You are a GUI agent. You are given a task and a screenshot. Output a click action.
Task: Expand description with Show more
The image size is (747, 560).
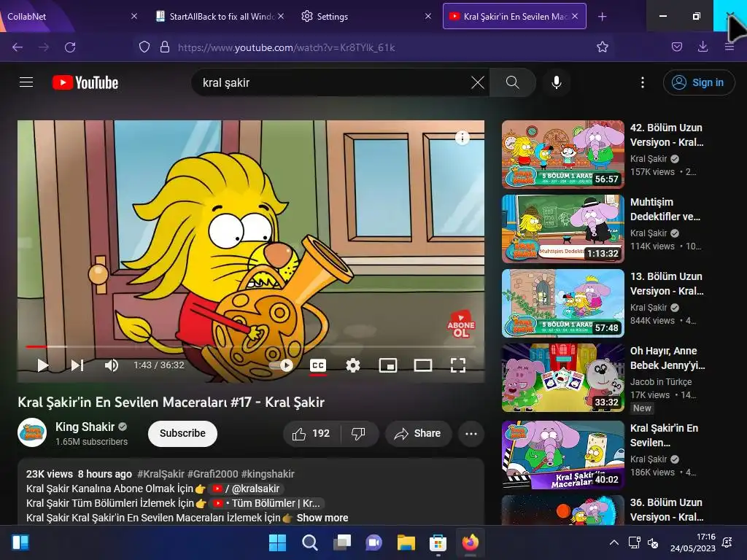click(x=322, y=518)
